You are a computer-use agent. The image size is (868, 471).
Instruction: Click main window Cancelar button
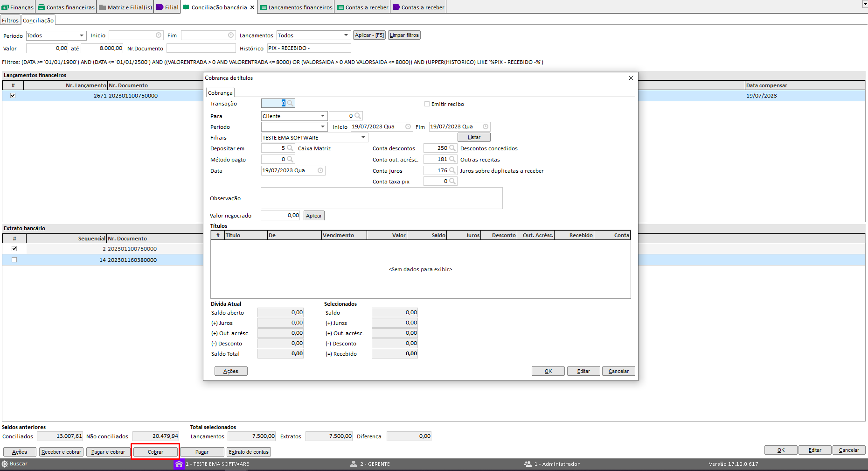coord(849,450)
